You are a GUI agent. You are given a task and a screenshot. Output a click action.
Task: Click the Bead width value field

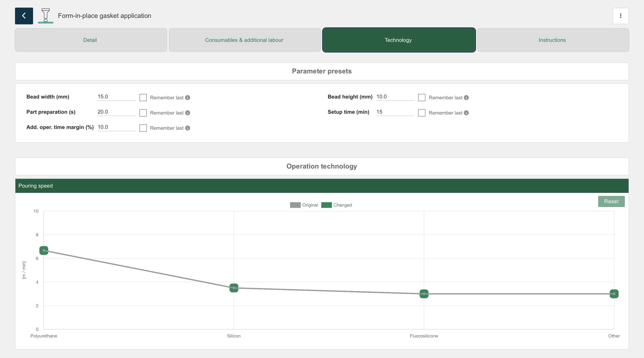pos(116,97)
